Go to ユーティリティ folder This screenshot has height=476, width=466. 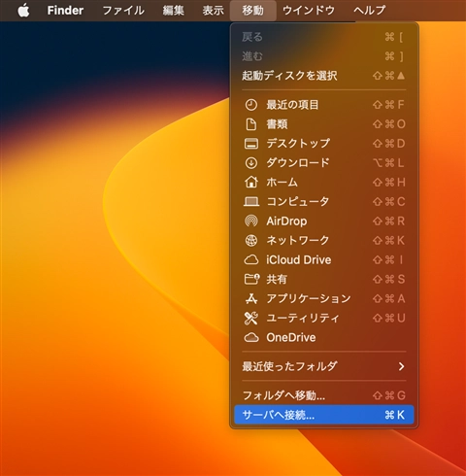(324, 318)
